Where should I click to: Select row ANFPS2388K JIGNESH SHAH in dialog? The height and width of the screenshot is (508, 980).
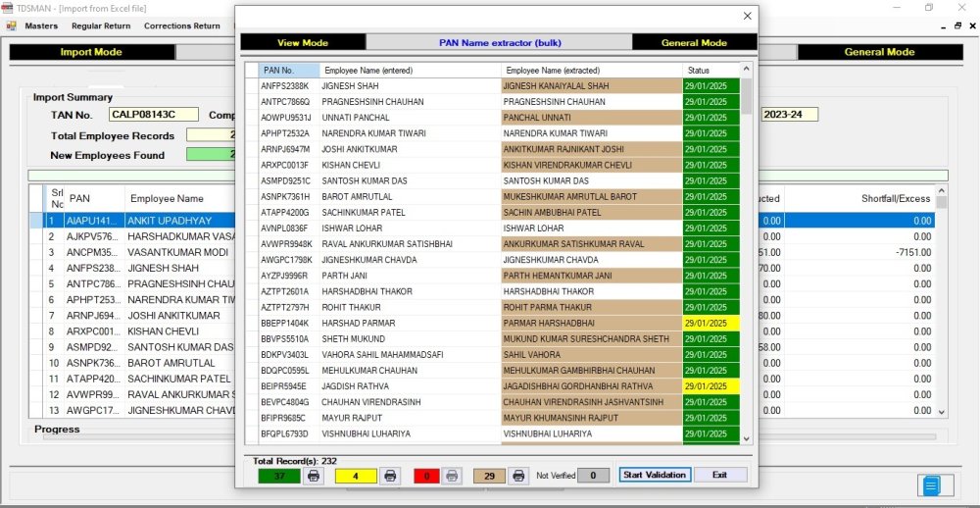[493, 85]
